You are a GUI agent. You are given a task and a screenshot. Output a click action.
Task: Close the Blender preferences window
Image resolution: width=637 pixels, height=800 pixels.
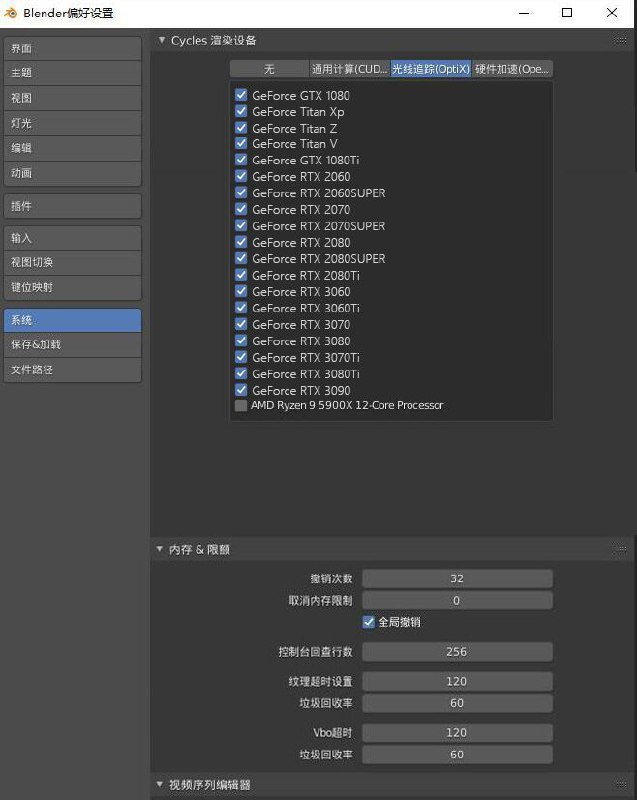(612, 13)
